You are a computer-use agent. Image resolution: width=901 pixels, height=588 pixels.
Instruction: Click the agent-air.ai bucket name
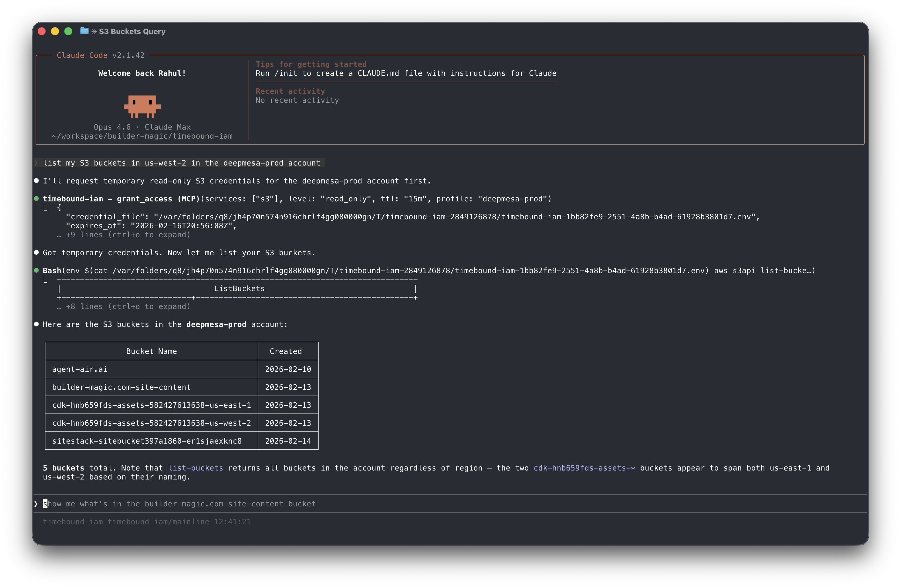(x=80, y=369)
